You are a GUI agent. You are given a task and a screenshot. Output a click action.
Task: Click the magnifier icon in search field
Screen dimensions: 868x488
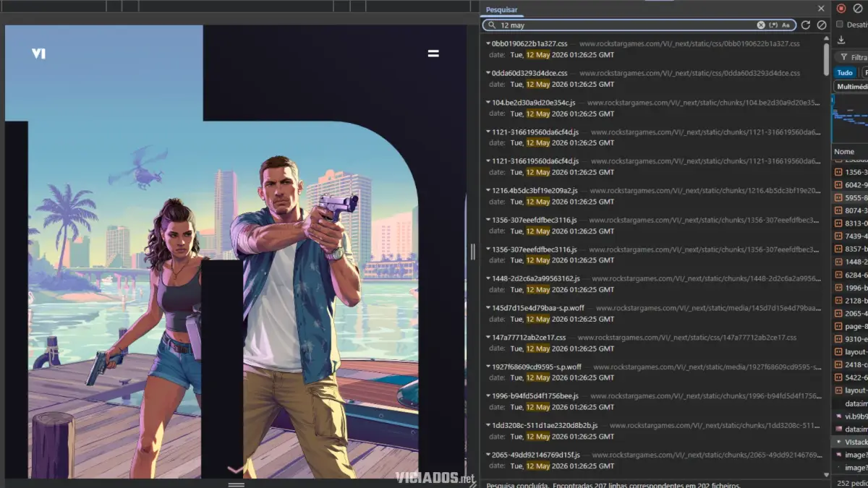coord(492,25)
